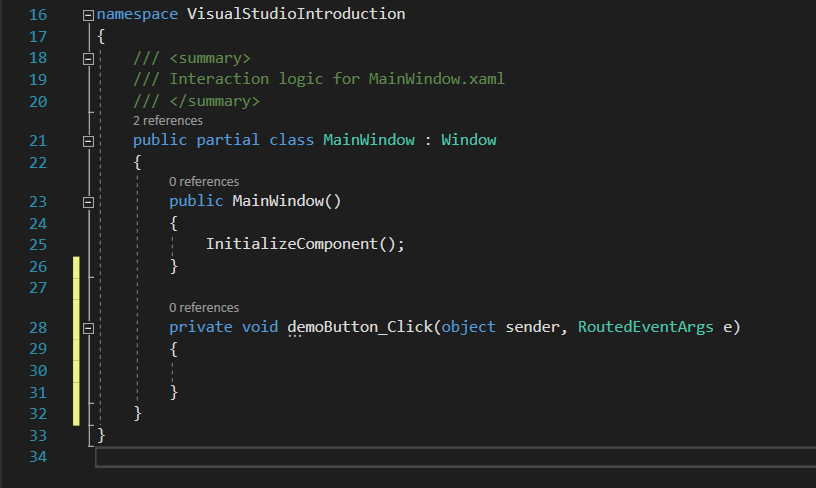Collapse the VisualStudioIntroduction namespace block
Image resolution: width=816 pixels, height=488 pixels.
tap(89, 15)
